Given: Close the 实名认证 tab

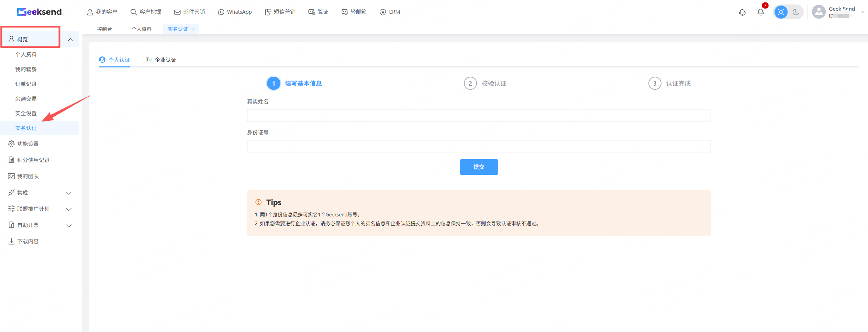Looking at the screenshot, I should click(193, 30).
